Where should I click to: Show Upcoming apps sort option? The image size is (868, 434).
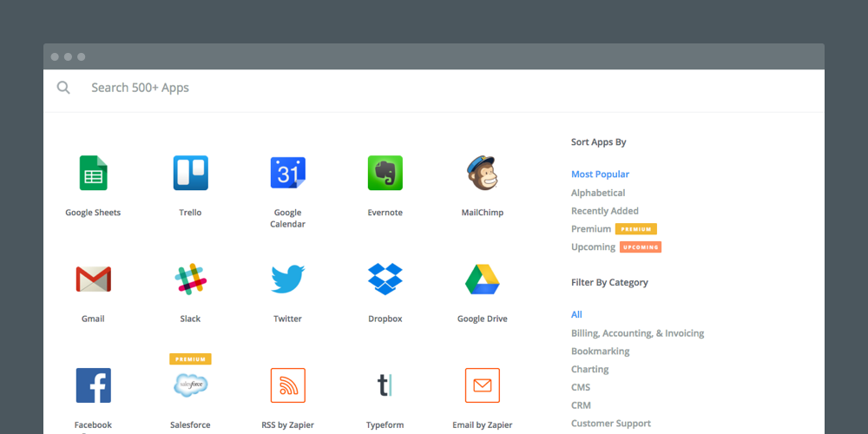coord(594,247)
